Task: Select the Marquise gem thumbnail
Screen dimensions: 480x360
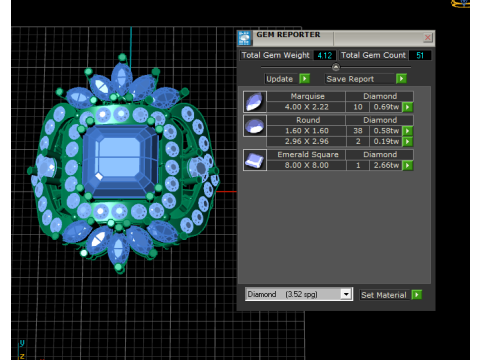Action: click(x=255, y=101)
